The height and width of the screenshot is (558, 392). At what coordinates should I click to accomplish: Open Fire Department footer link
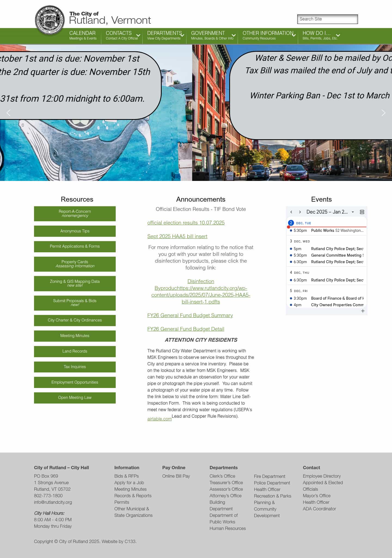click(269, 476)
